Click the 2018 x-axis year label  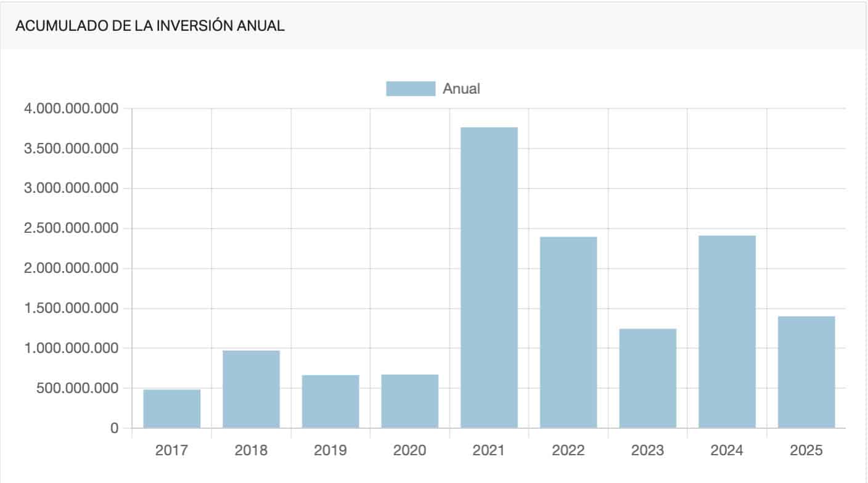click(x=251, y=450)
